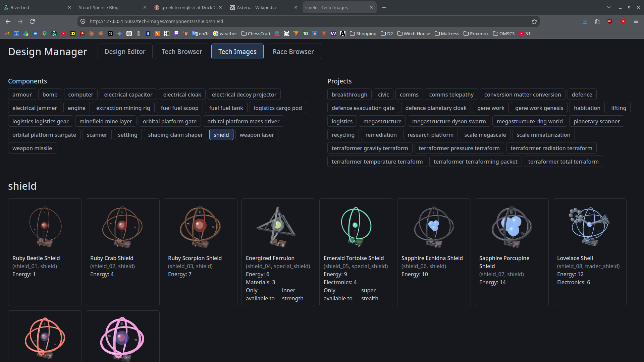Image resolution: width=644 pixels, height=362 pixels.
Task: Open the D2 bookmark folder
Action: pyautogui.click(x=387, y=34)
